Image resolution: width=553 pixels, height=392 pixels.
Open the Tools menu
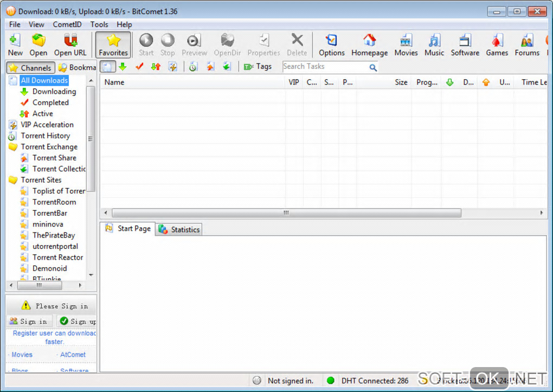[x=99, y=24]
